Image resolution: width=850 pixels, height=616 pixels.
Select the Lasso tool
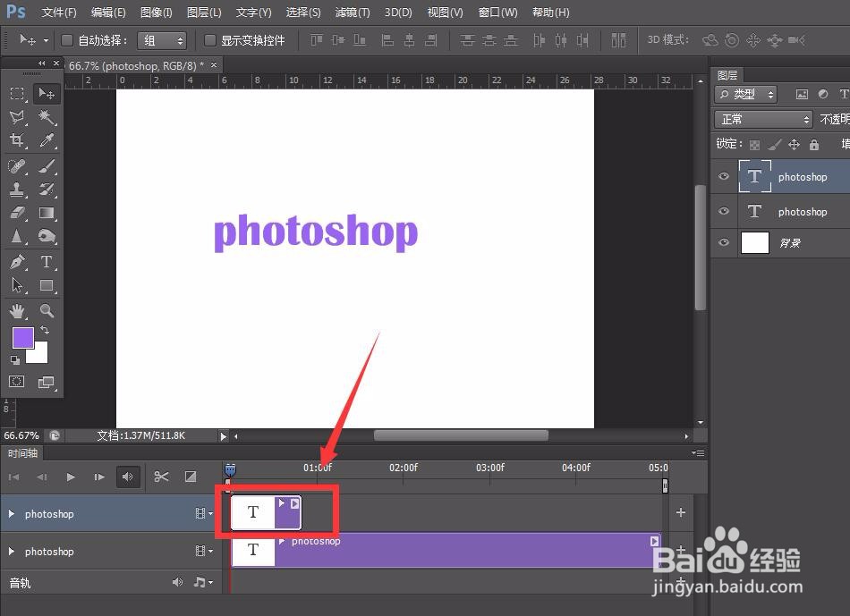[17, 117]
